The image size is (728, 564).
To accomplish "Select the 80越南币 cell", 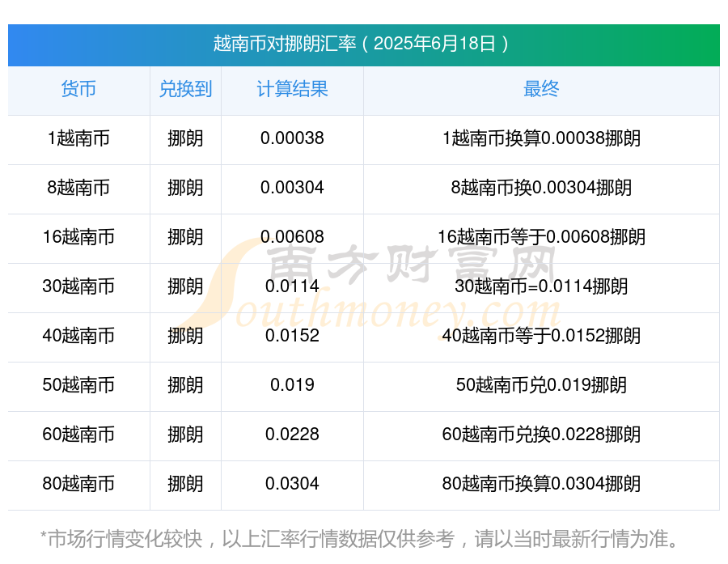I will (x=78, y=484).
